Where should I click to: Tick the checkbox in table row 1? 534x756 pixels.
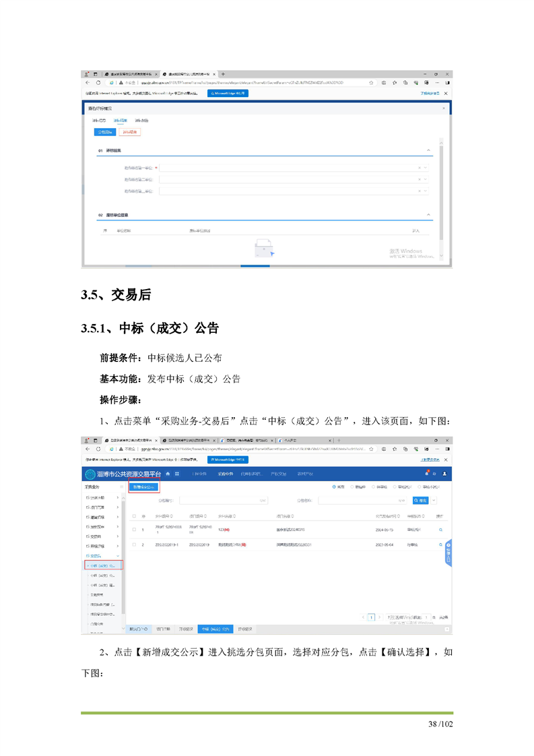click(x=134, y=530)
